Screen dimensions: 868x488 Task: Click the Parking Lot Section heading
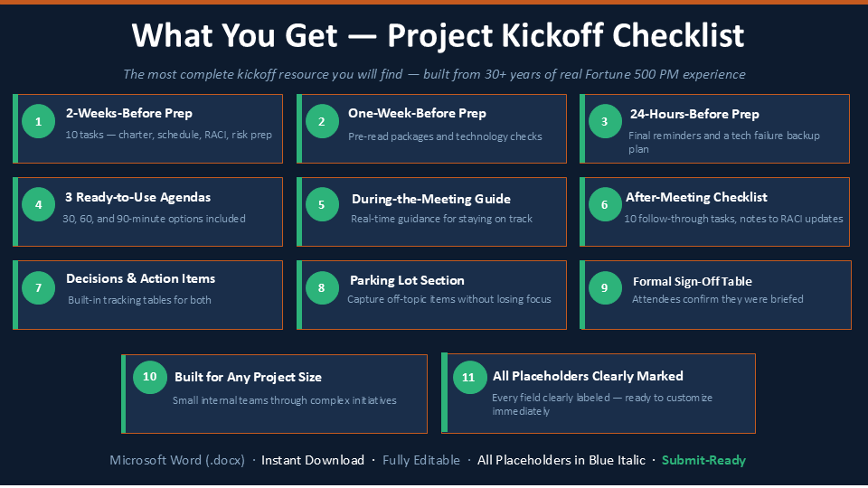tap(407, 280)
